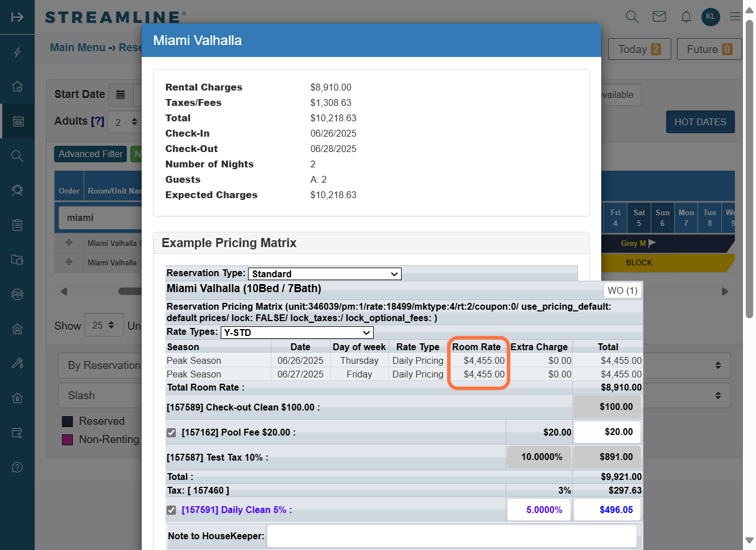Switch to the Today tab

(640, 50)
